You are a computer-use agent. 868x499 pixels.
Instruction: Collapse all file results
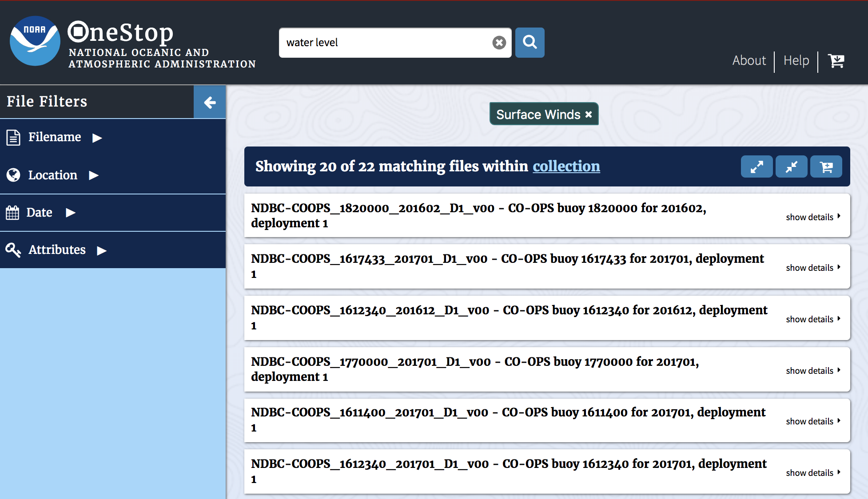(x=792, y=166)
